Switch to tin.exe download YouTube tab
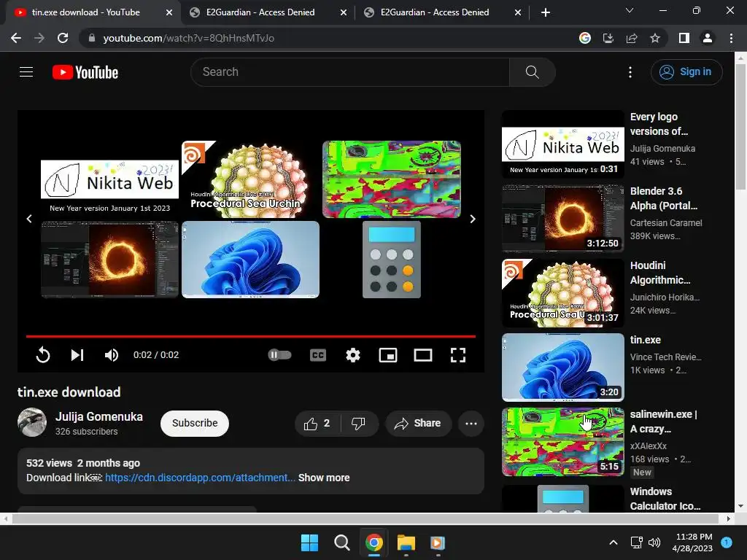 (x=86, y=12)
